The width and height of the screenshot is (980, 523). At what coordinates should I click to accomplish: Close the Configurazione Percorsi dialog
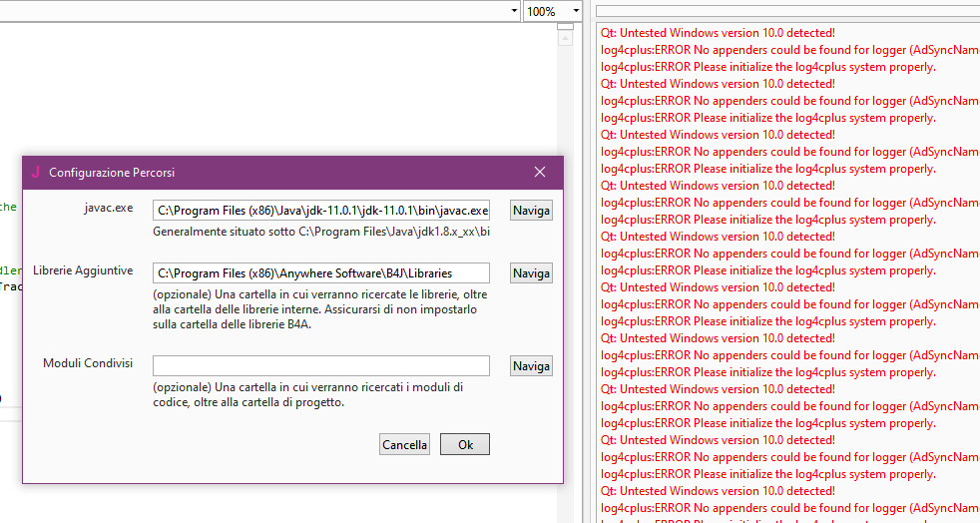coord(540,172)
